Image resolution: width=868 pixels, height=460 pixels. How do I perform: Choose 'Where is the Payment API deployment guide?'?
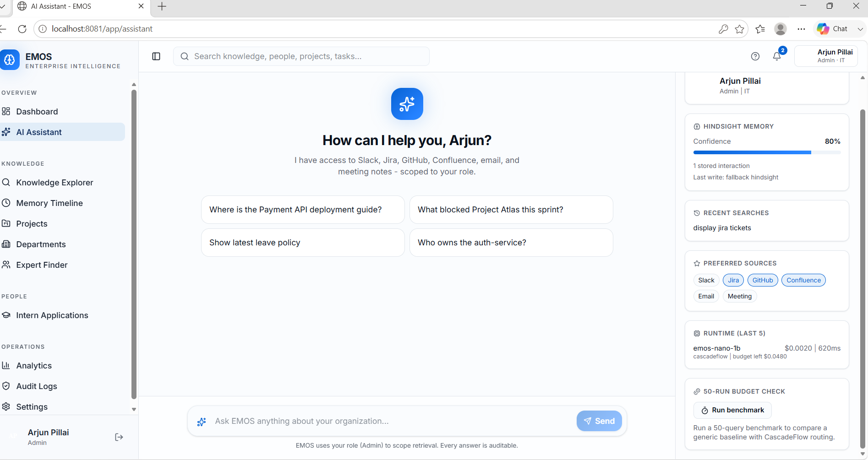(303, 210)
